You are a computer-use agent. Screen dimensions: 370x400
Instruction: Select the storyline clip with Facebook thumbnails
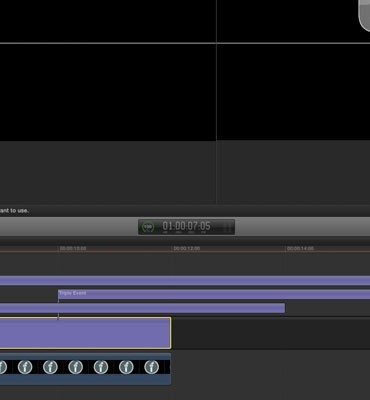85,369
